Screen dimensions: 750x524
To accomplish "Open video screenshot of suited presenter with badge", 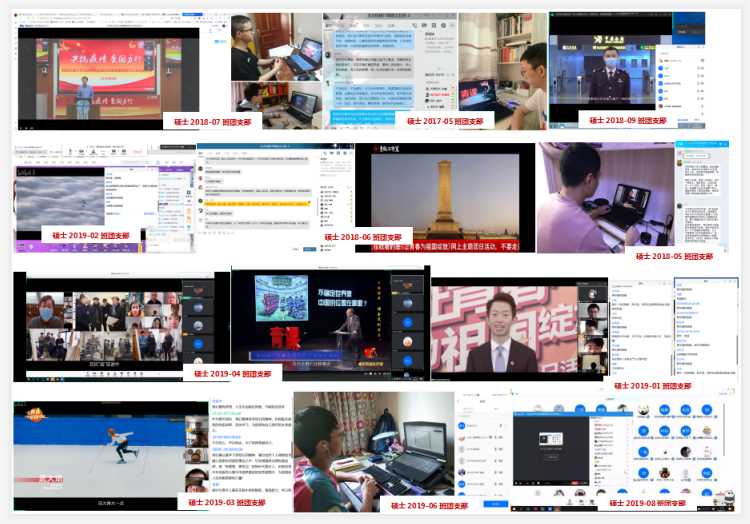I will 519,329.
